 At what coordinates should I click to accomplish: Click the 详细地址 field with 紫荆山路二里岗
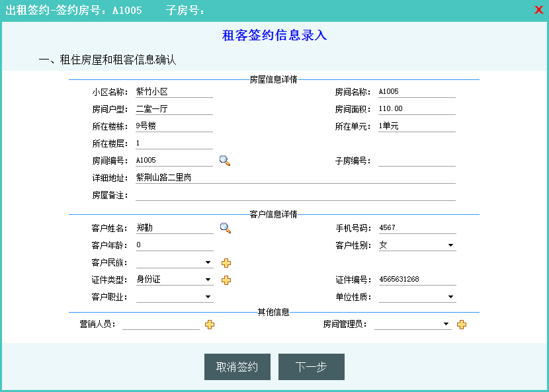tap(295, 178)
